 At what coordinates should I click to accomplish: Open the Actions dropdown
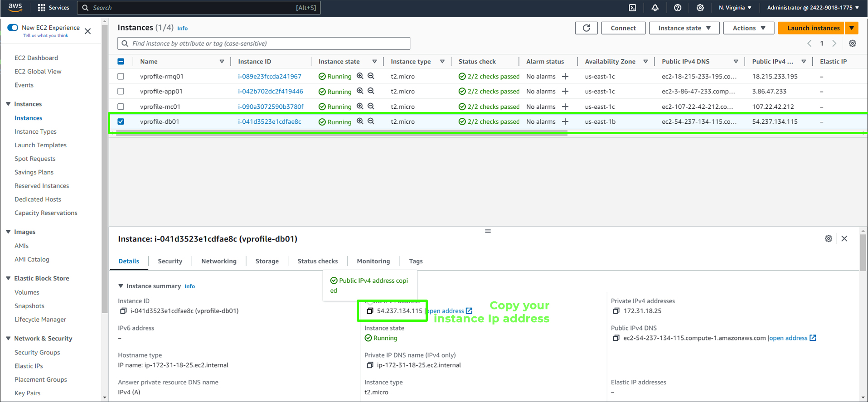[x=749, y=28]
